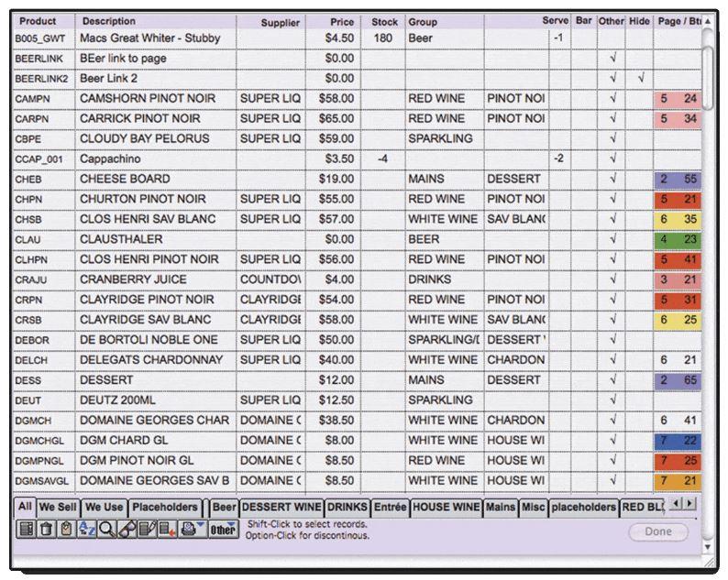Screen dimensions: 728x580
Task: Open the Placeholders tab
Action: [x=165, y=507]
